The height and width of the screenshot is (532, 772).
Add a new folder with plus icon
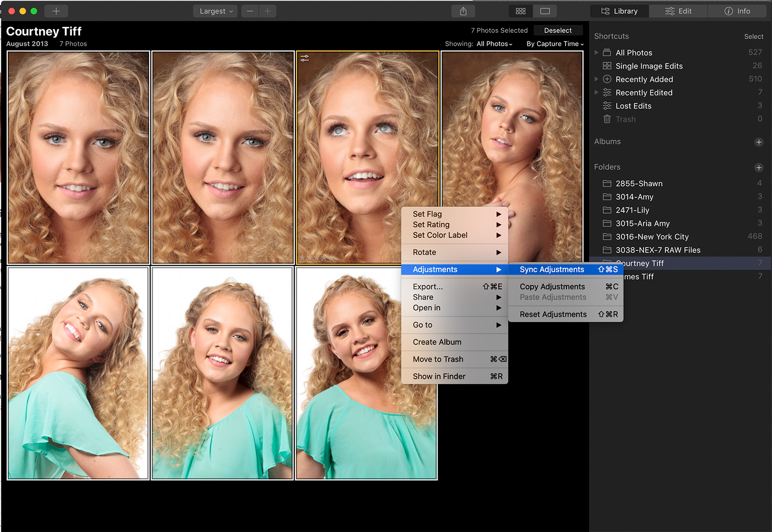pyautogui.click(x=758, y=167)
